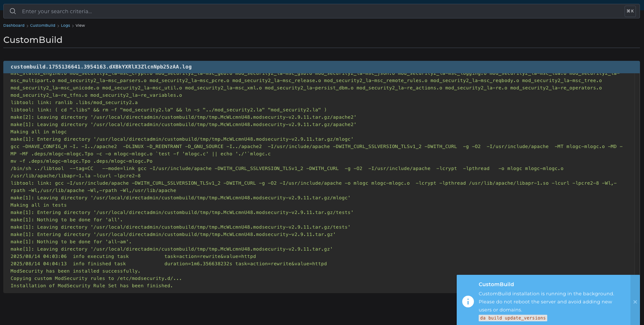This screenshot has height=325, width=644.
Task: Click the 'libtool: link: ranlib' log line
Action: (x=74, y=103)
